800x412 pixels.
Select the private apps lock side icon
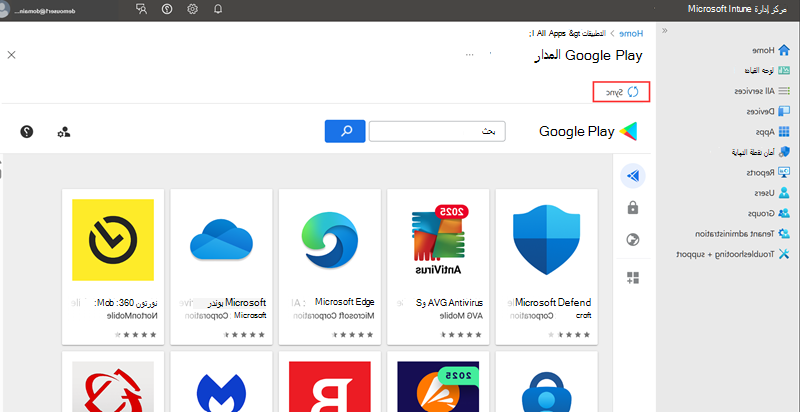tap(633, 208)
